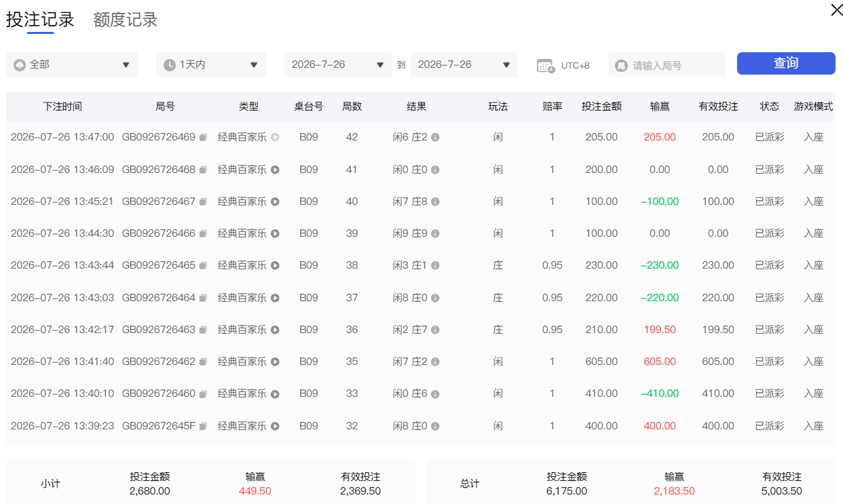Play video replay for round 37

[275, 298]
